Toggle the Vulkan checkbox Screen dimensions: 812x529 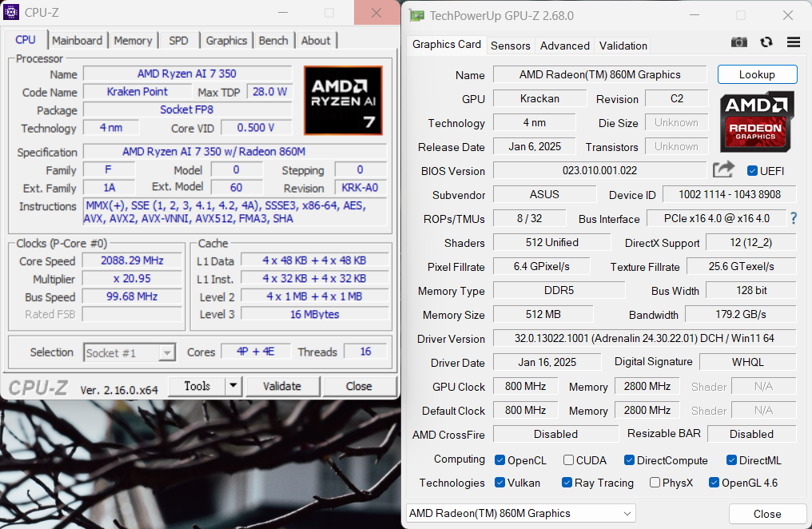(x=500, y=483)
